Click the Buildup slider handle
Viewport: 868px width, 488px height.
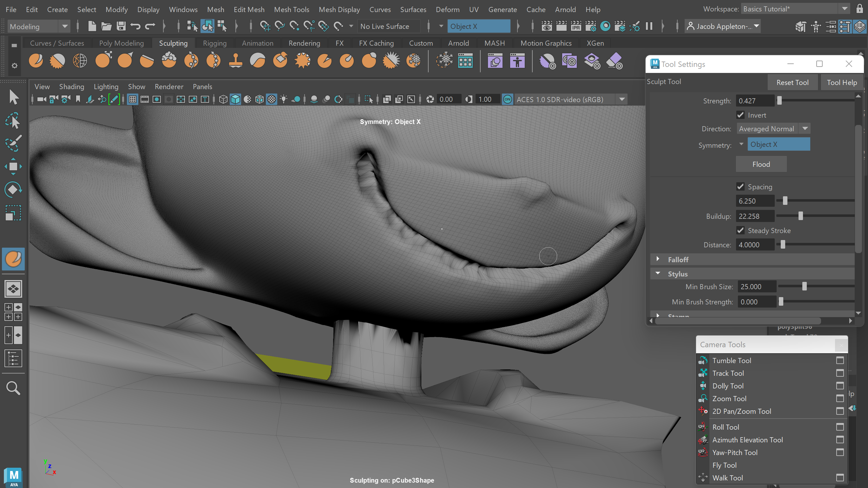800,216
